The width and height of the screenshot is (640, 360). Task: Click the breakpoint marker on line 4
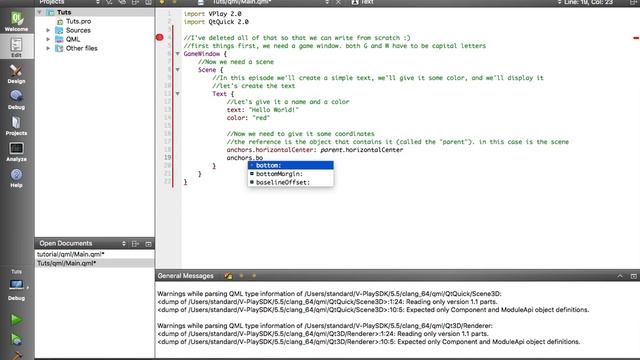pos(160,38)
